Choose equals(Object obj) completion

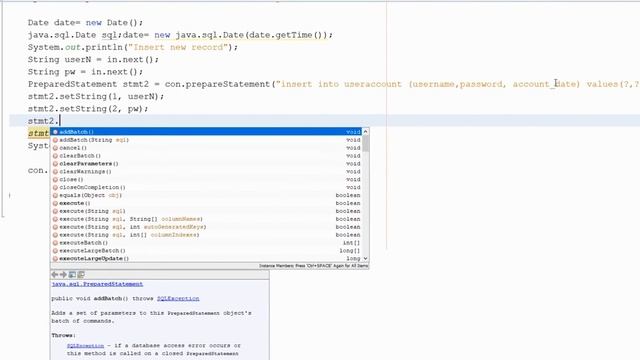tap(206, 196)
